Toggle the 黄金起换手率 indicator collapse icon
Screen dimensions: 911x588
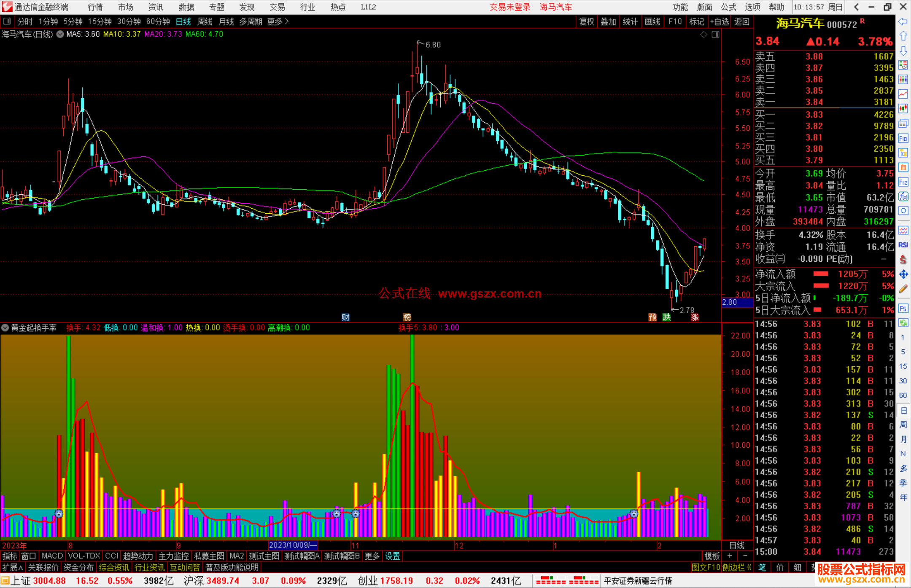tap(5, 328)
